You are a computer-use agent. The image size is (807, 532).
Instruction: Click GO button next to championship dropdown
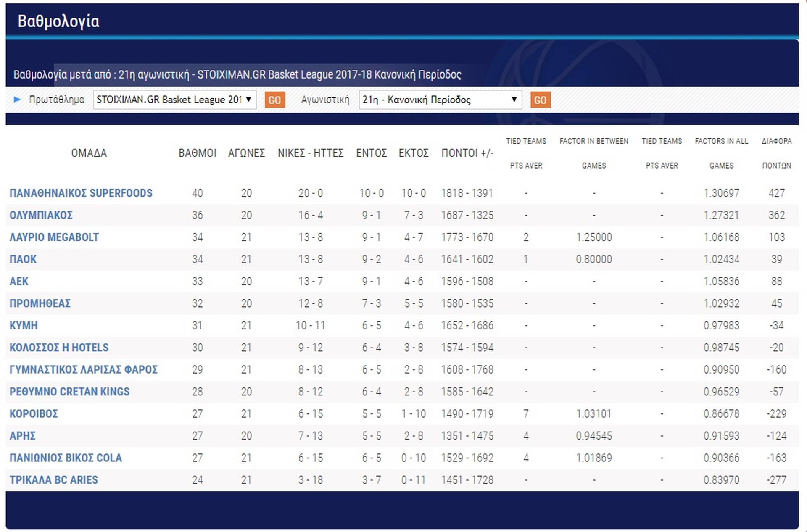pyautogui.click(x=275, y=100)
